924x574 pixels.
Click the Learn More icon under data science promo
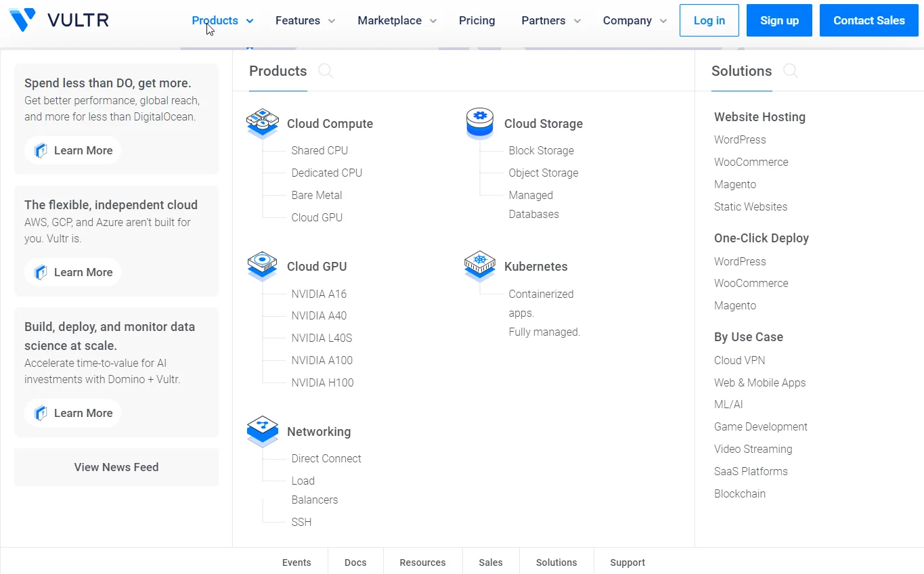tap(41, 413)
